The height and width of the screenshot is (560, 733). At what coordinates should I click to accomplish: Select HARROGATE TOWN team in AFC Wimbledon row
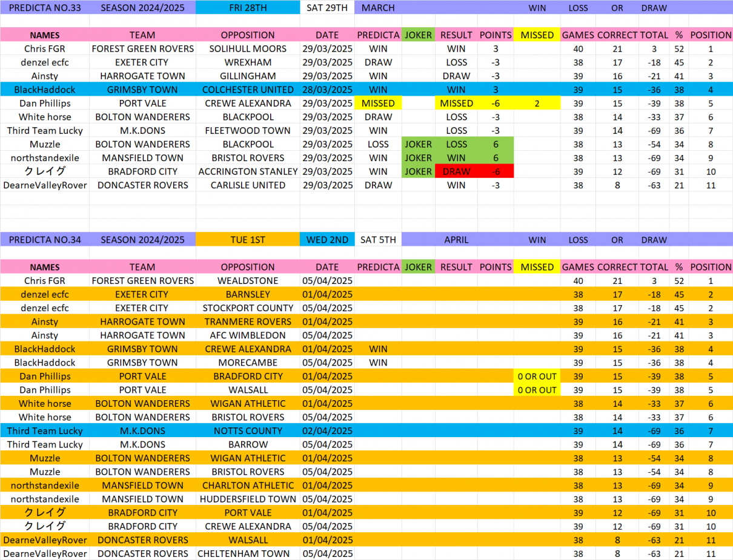142,335
